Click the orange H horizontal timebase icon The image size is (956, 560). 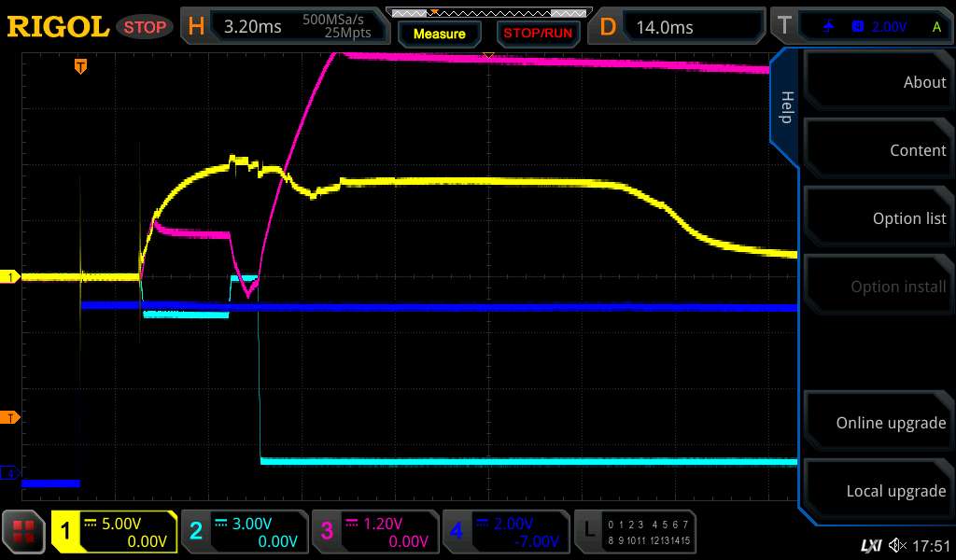pyautogui.click(x=196, y=26)
